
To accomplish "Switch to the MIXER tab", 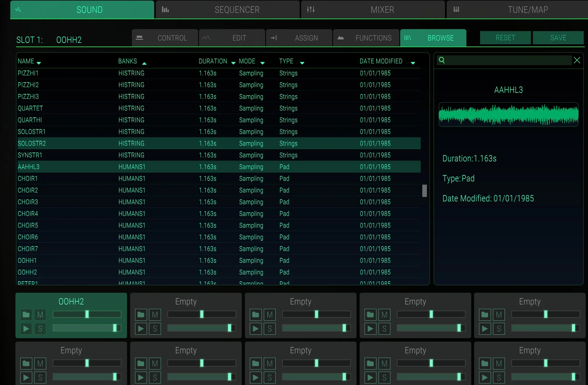I will pyautogui.click(x=373, y=10).
